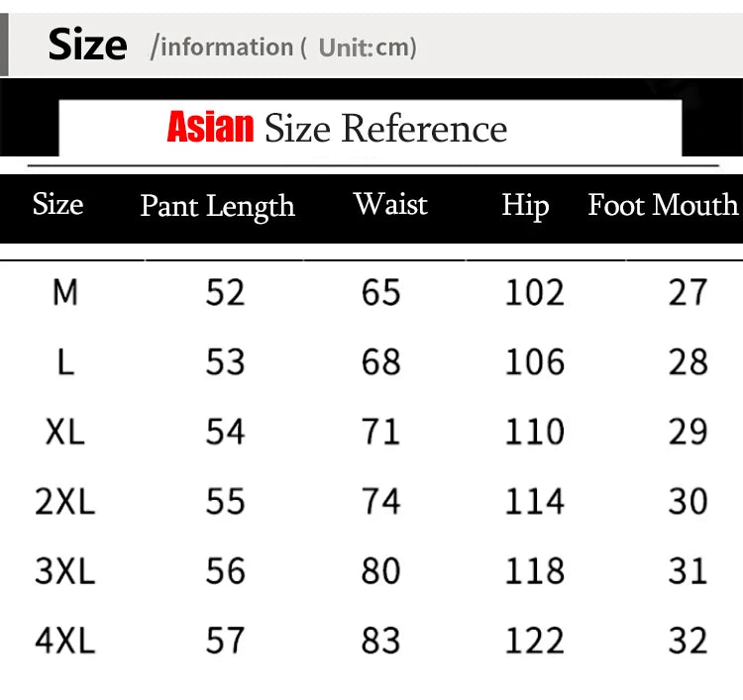Select the 2XL size row label
Viewport: 743px width, 700px height.
point(65,501)
